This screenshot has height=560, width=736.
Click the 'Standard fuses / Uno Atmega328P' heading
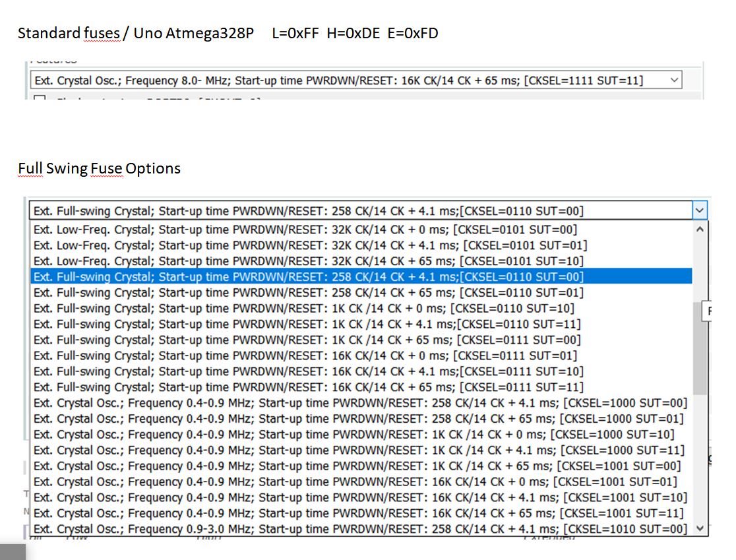136,34
